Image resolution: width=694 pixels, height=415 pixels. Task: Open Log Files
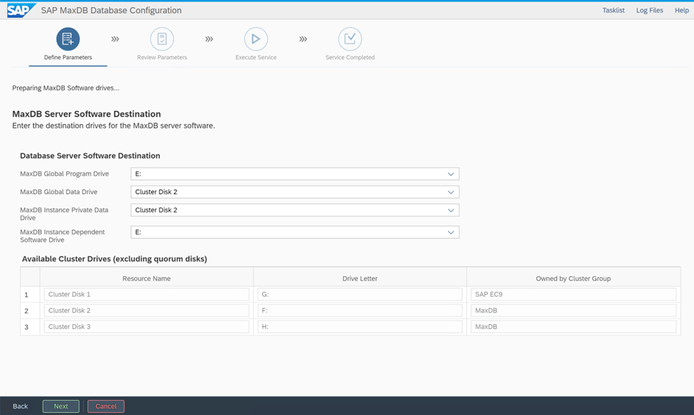click(650, 10)
